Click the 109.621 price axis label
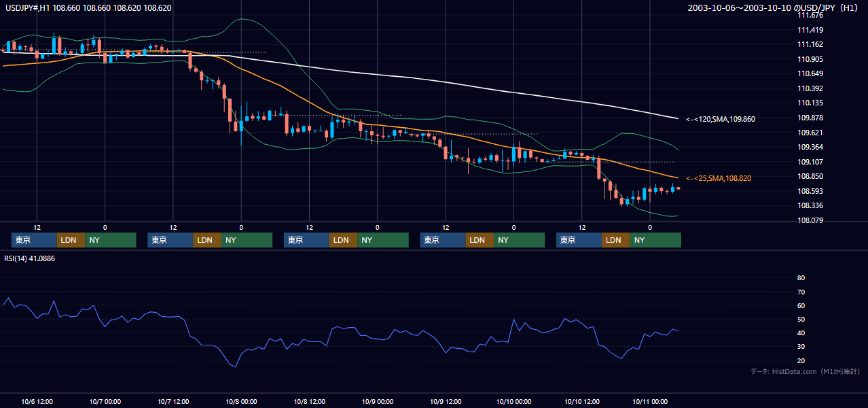This screenshot has width=868, height=408. [810, 133]
